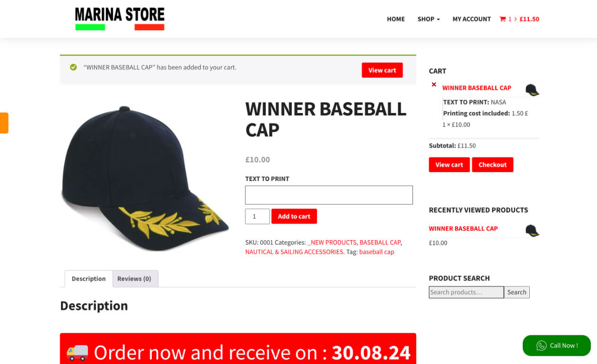Go to the Home page
The image size is (597, 364).
pos(396,19)
